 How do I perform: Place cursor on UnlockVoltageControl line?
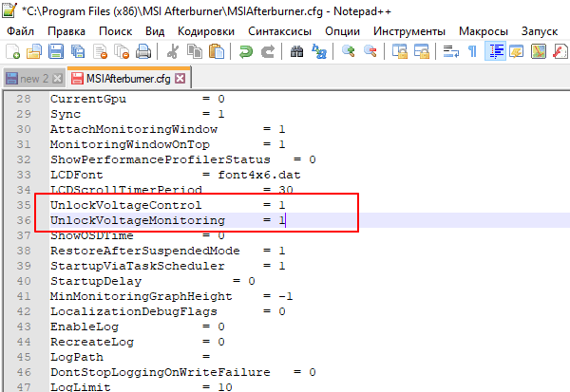click(167, 205)
